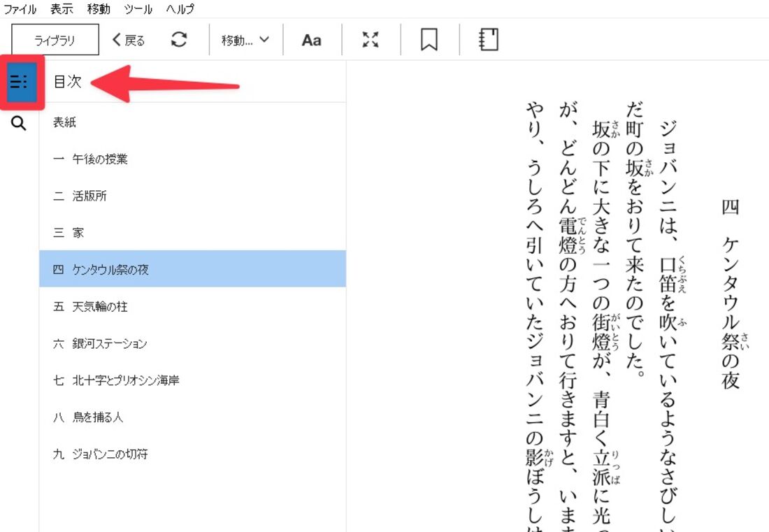The image size is (769, 532).
Task: Jump to 三 家 chapter
Action: click(192, 232)
